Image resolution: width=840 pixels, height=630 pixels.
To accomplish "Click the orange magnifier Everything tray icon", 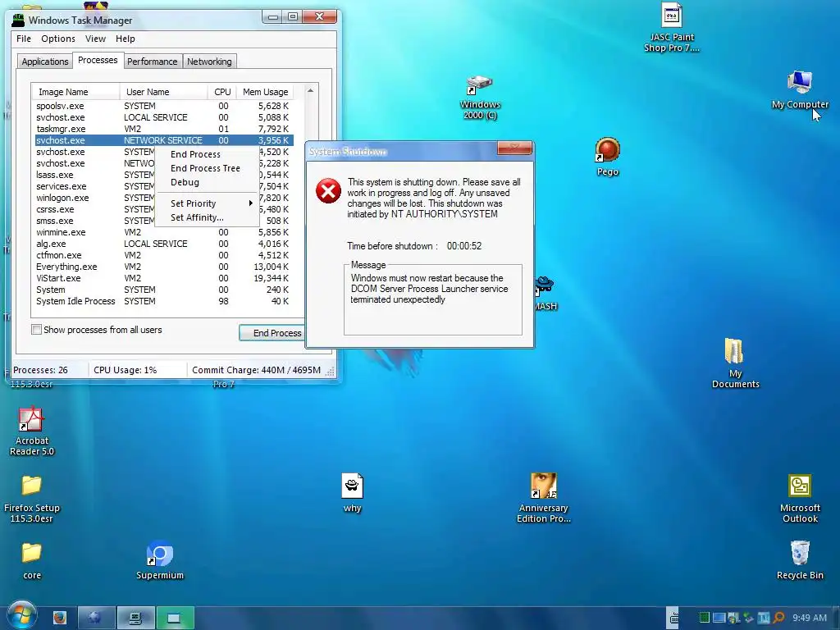I will point(778,618).
